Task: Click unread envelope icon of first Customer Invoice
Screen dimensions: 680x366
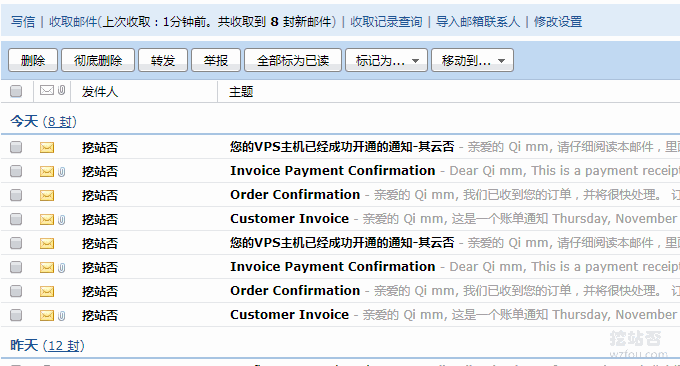Action: [47, 219]
